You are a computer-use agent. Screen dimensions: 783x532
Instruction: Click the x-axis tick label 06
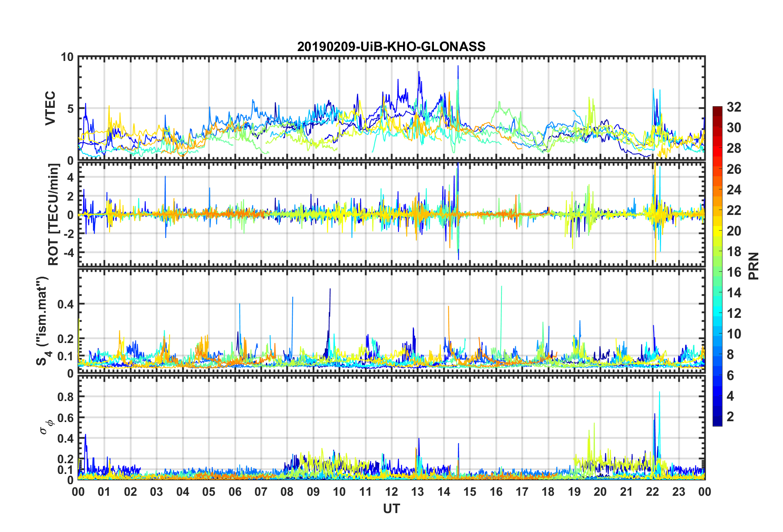pos(235,492)
